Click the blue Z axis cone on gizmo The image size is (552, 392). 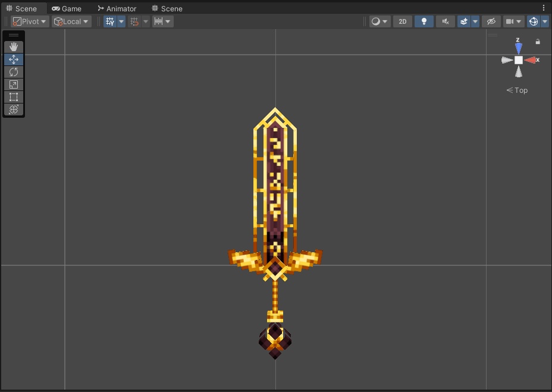click(x=518, y=48)
